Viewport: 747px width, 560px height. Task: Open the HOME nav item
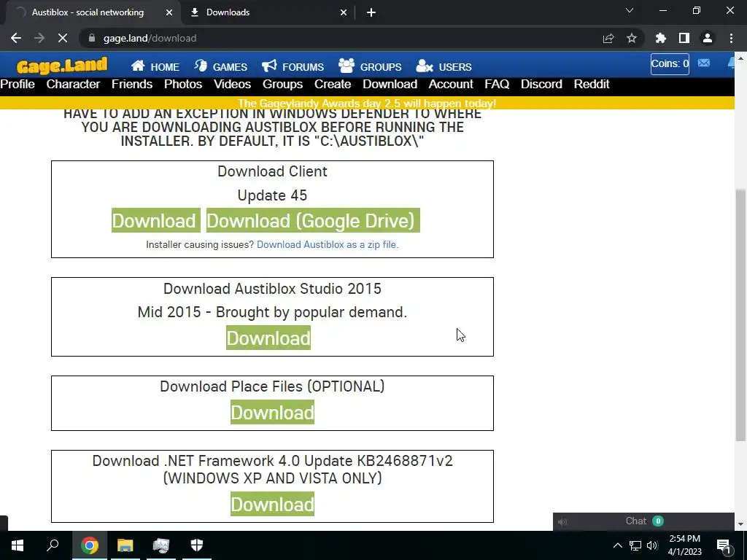[155, 66]
